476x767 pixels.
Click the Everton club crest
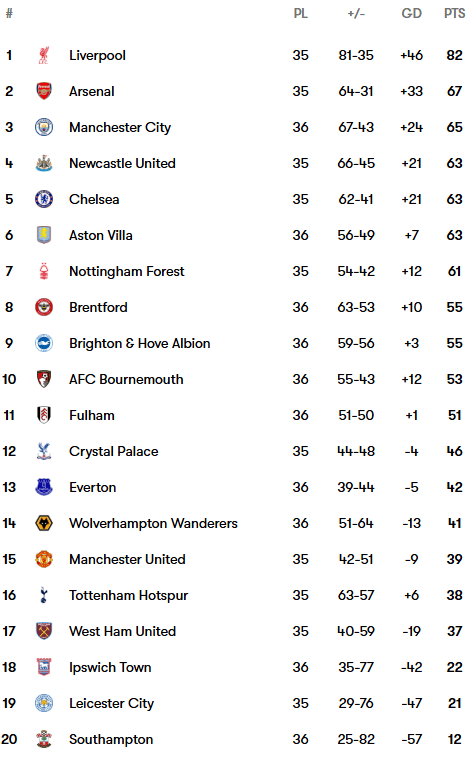pos(44,487)
